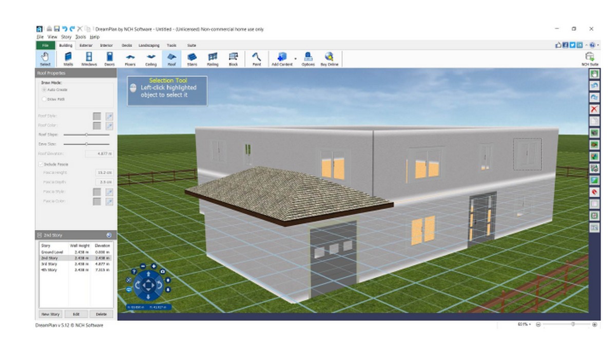Open the NCH Suite icon

tap(590, 59)
